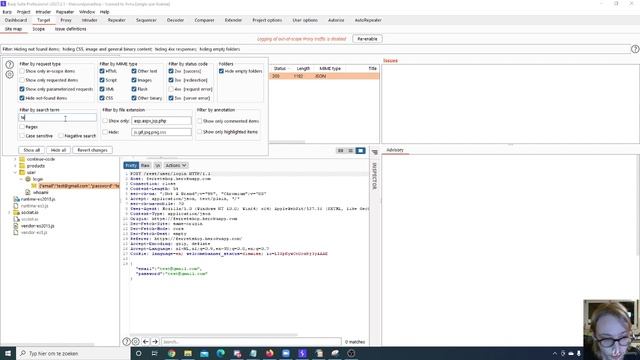Click runtime-es2015.js file icon
The image size is (640, 360).
click(x=16, y=199)
